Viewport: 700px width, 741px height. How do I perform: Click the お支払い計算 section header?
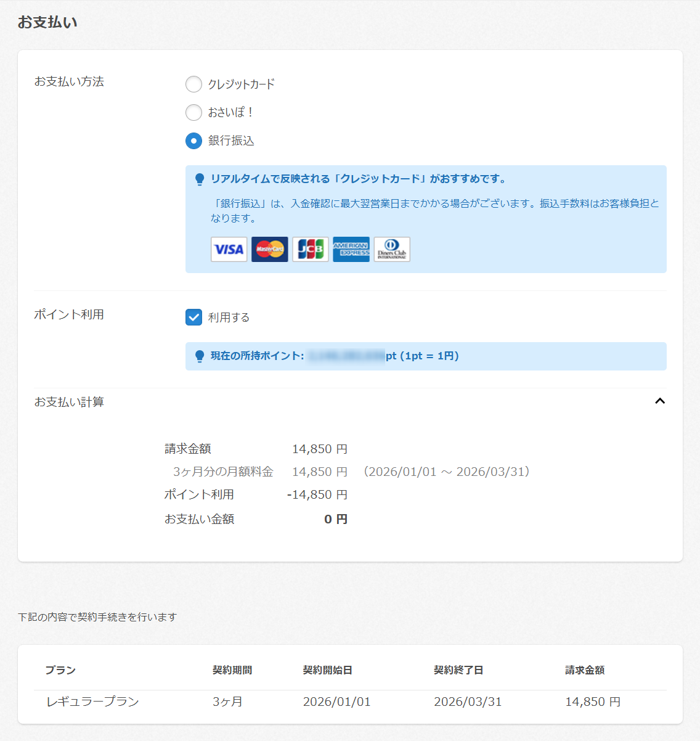pos(69,402)
